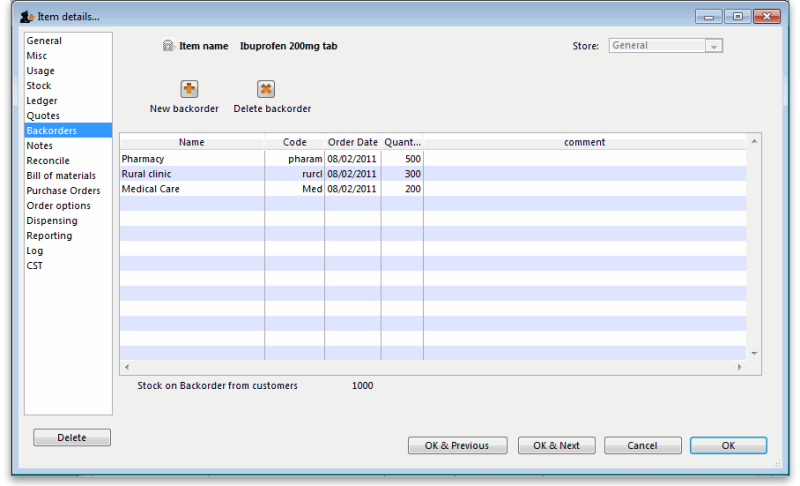Viewport: 800px width, 486px height.
Task: Sort by the Quant... column header
Action: point(402,142)
